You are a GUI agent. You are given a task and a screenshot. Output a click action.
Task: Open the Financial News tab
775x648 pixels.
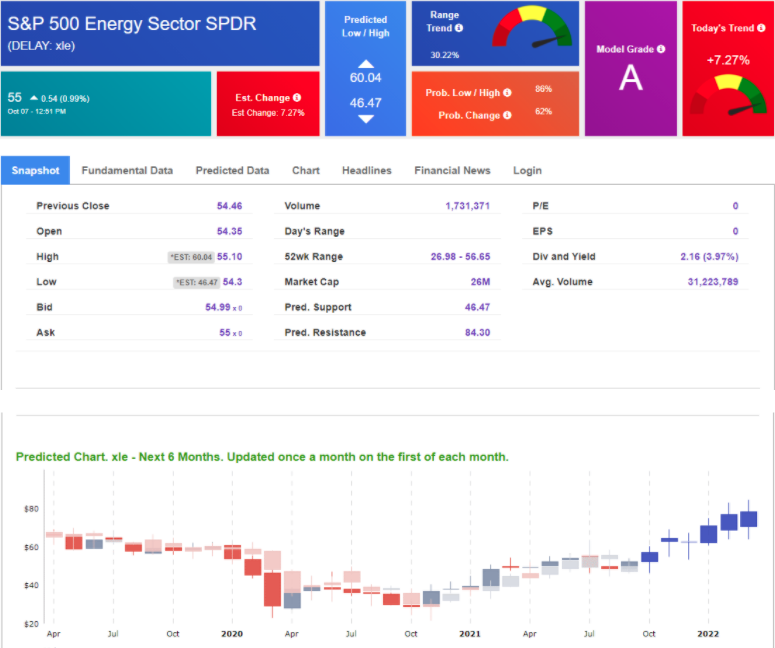[x=452, y=171]
